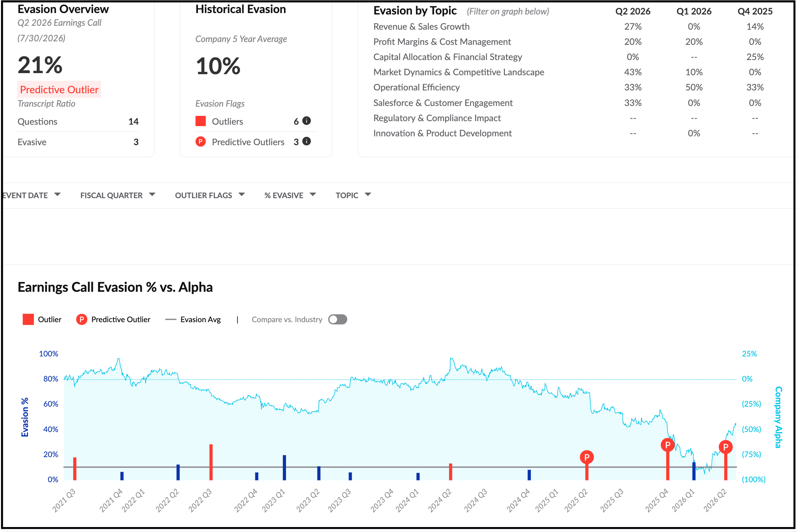799x532 pixels.
Task: Click the Q4 2025 column header
Action: pyautogui.click(x=755, y=11)
